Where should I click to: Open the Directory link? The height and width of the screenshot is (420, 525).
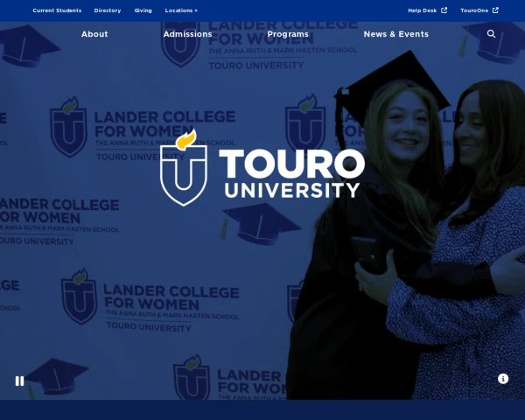(x=108, y=10)
